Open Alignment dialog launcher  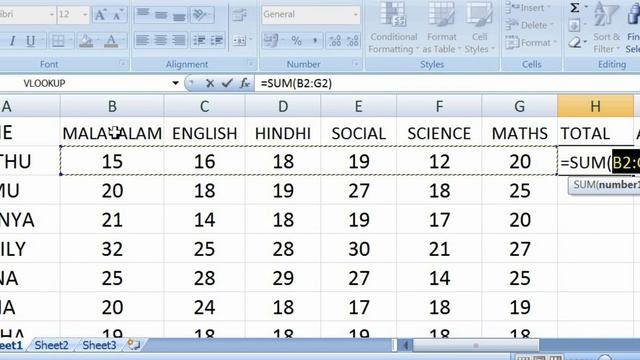coord(250,64)
